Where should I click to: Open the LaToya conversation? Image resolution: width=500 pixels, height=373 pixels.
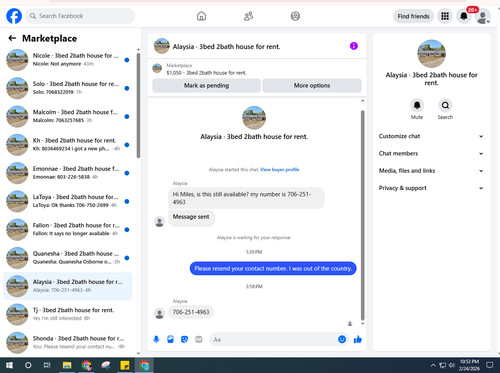click(68, 201)
